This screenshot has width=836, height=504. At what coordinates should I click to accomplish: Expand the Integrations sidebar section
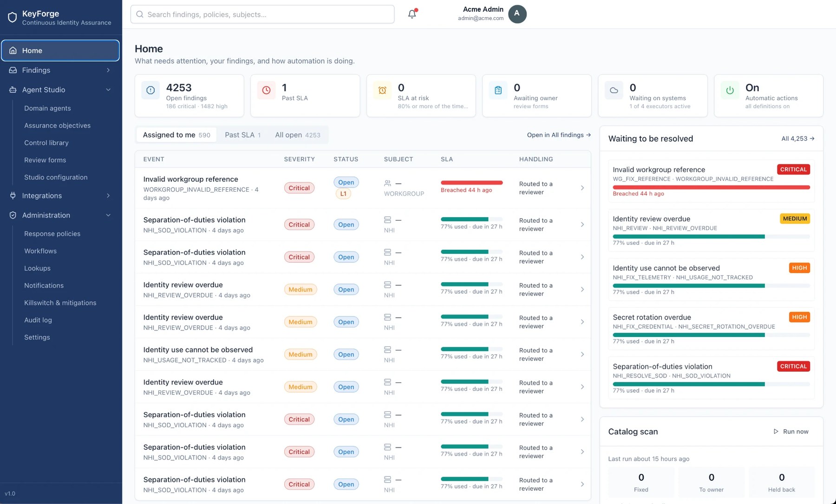point(108,195)
